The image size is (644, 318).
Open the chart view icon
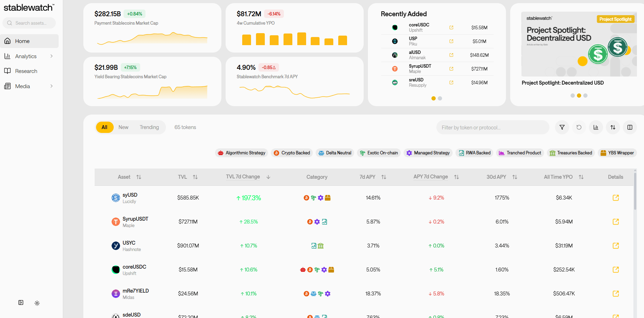pos(596,127)
